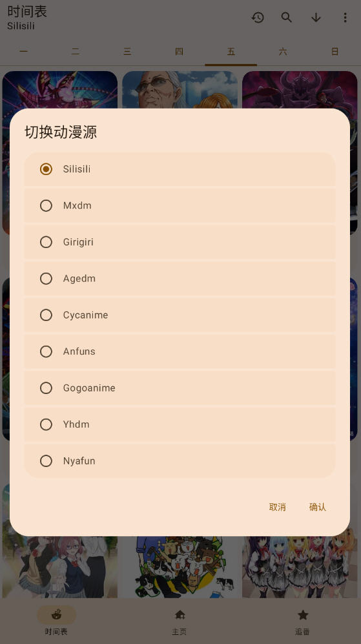Switch to the 六 Saturday tab
The width and height of the screenshot is (361, 644).
[283, 51]
